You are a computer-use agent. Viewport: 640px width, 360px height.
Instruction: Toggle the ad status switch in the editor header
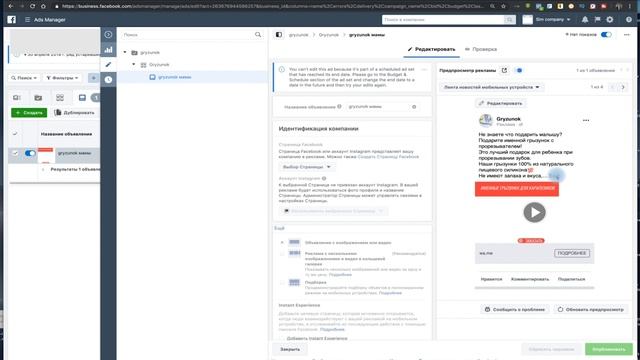click(x=607, y=35)
